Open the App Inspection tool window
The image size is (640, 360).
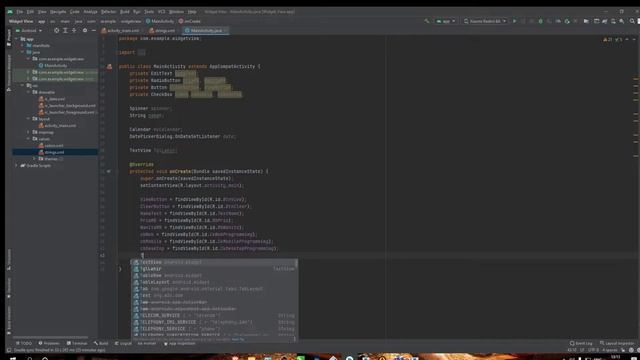[179, 343]
